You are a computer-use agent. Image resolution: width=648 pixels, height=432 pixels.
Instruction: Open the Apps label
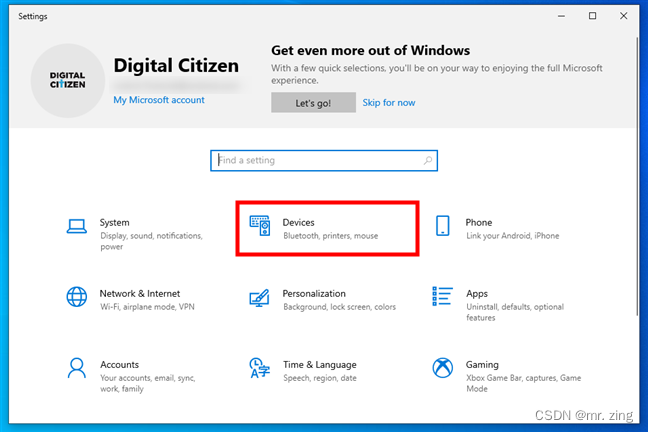click(x=477, y=294)
